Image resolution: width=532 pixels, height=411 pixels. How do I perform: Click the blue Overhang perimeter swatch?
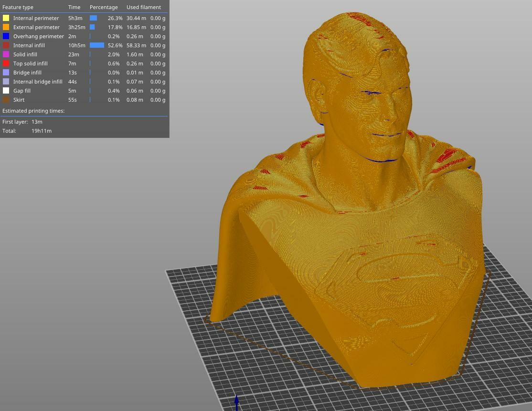(6, 36)
